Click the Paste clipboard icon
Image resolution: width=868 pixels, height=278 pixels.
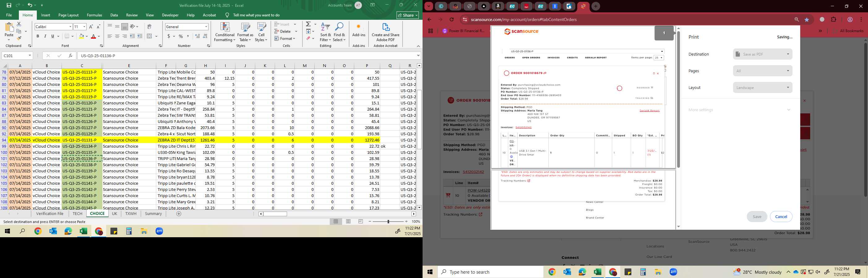[9, 27]
